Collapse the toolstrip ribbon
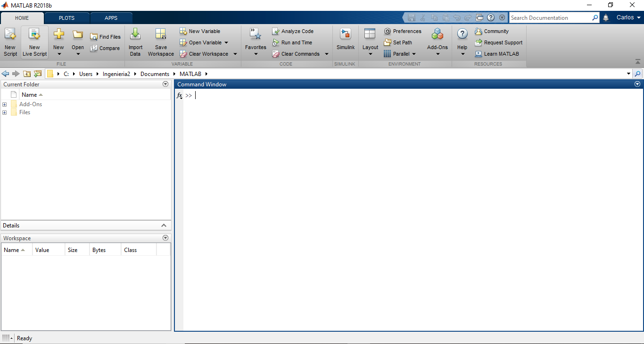Screen dimensions: 644x344 click(x=638, y=62)
